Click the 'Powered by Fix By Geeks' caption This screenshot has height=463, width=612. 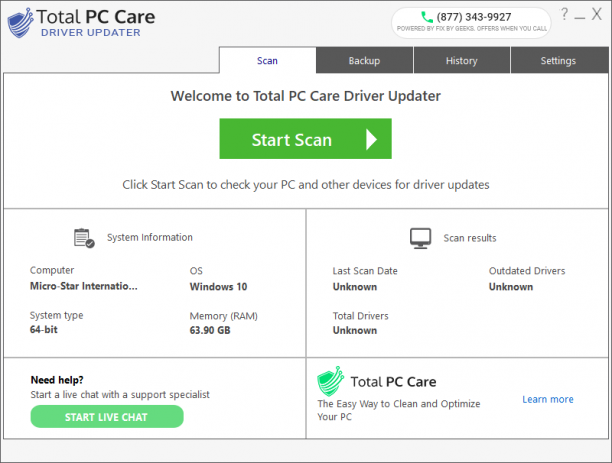(x=472, y=28)
